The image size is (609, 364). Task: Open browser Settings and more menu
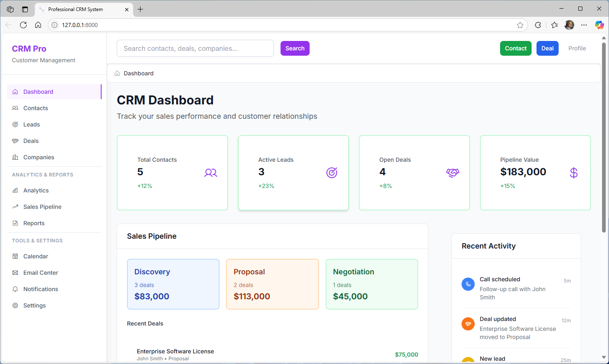point(584,25)
